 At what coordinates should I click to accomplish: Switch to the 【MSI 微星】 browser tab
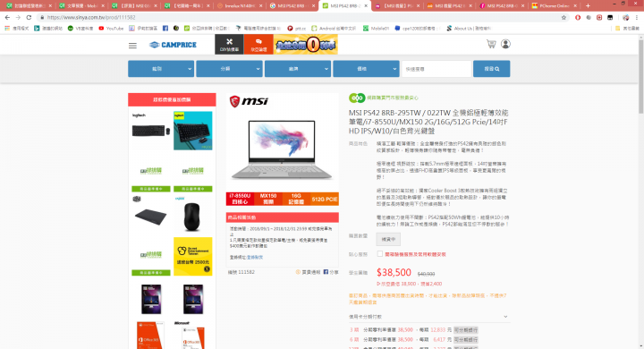397,5
